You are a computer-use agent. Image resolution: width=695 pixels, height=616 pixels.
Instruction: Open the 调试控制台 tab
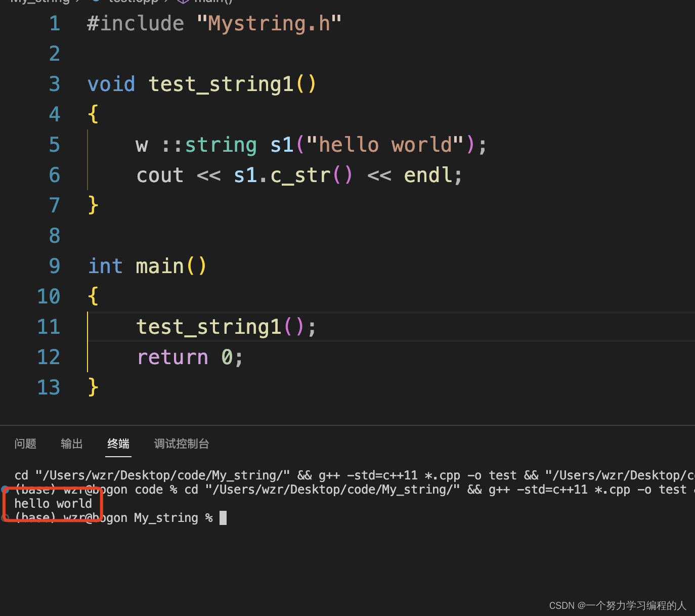coord(182,444)
